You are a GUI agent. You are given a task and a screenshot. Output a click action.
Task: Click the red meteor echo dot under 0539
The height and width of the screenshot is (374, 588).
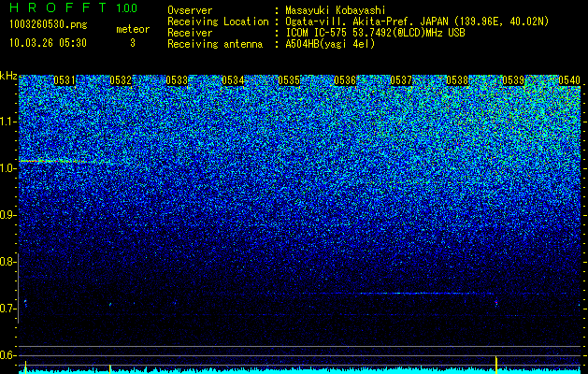[496, 302]
